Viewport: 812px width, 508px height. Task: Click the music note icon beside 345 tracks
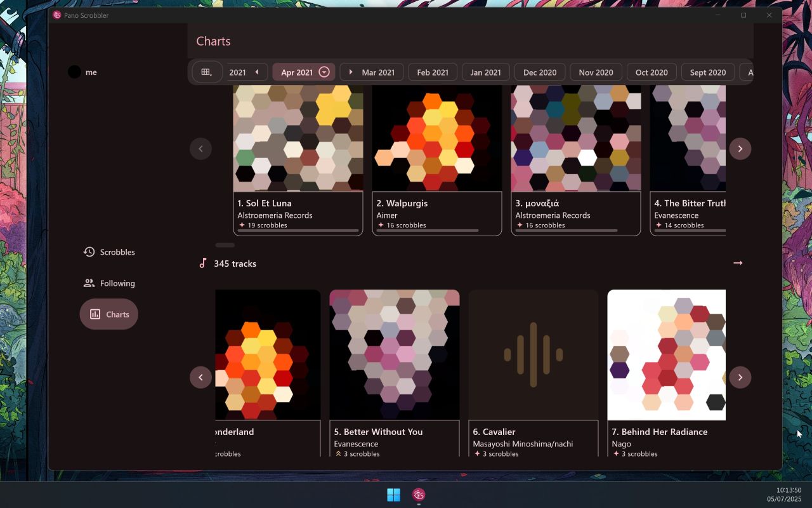(203, 263)
